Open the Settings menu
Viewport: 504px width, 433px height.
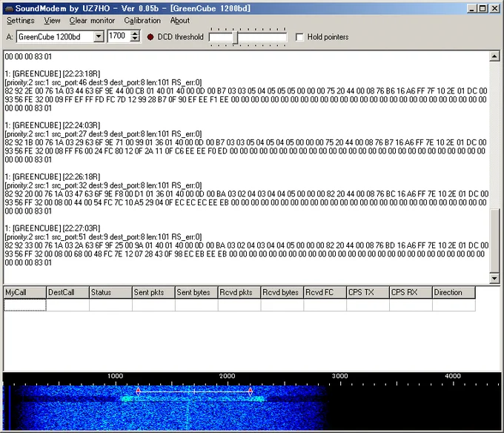tap(20, 21)
